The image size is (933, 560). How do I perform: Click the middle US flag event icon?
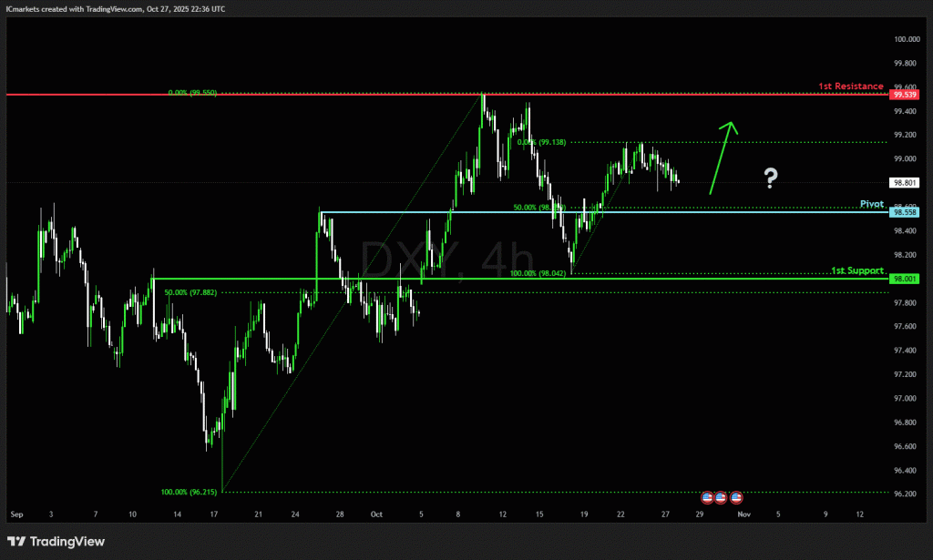point(721,498)
